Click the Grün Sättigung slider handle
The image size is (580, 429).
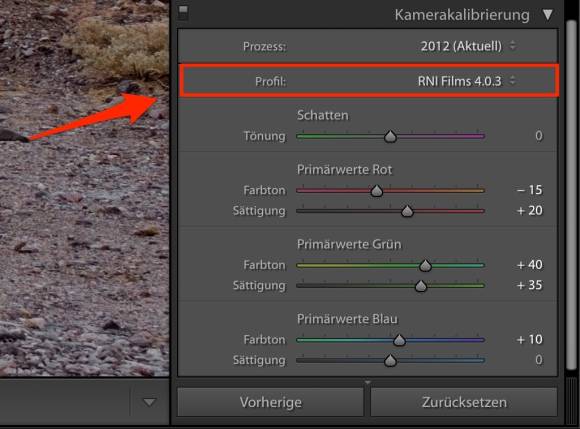[x=421, y=286]
